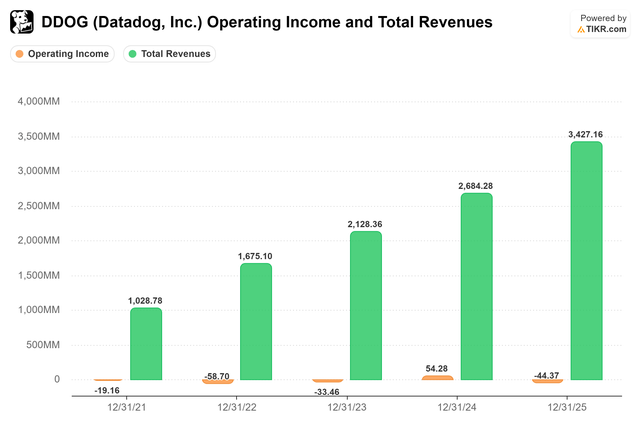Toggle the Total Revenues legend series
This screenshot has height=427, width=640.
[x=169, y=54]
